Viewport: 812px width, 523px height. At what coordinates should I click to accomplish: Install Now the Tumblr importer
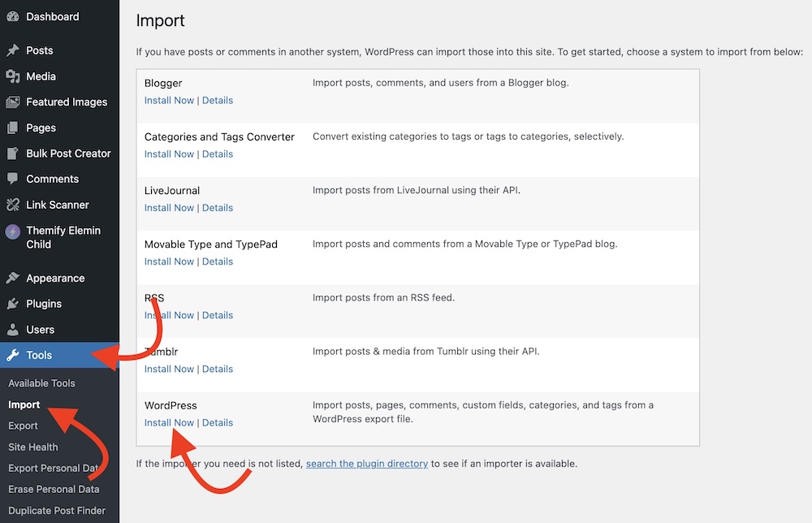tap(168, 369)
